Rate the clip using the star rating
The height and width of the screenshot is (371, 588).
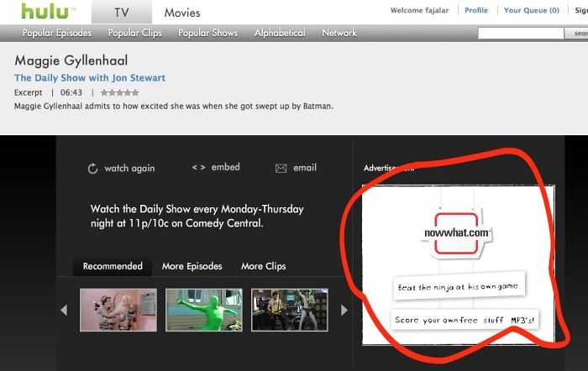pos(119,92)
